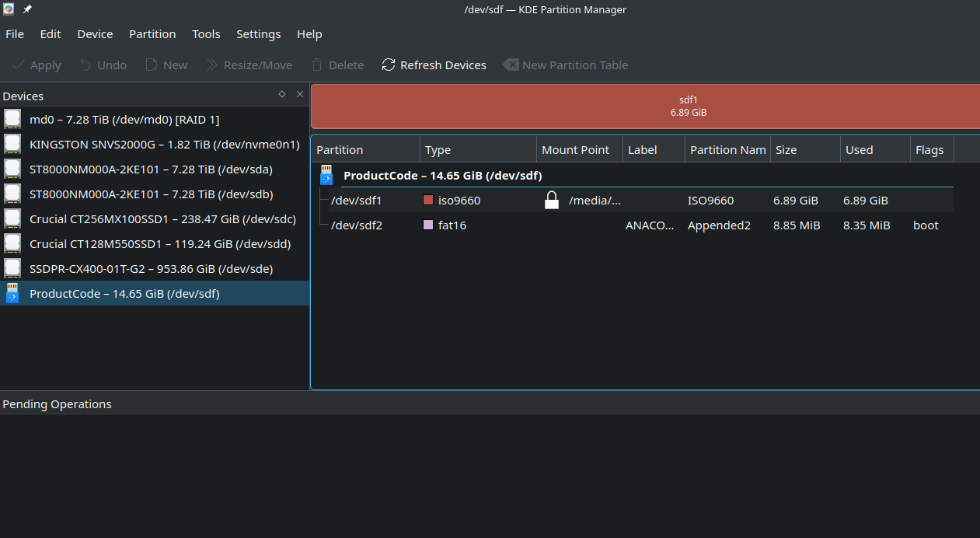Screen dimensions: 980x538
Task: Click the fat16 purple color swatch
Action: tap(428, 225)
